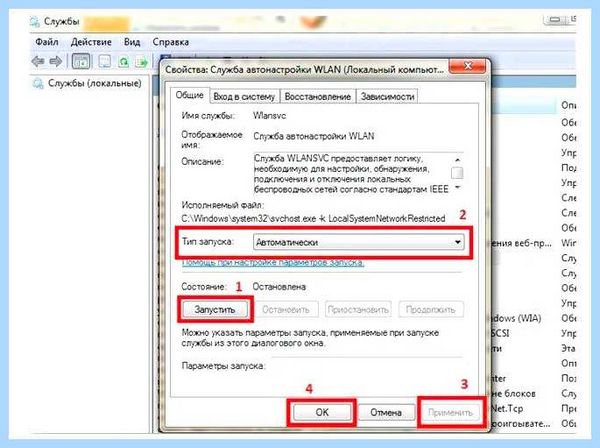Click the displayed name Служба автонастройки WLAN
This screenshot has height=448, width=600.
point(314,136)
